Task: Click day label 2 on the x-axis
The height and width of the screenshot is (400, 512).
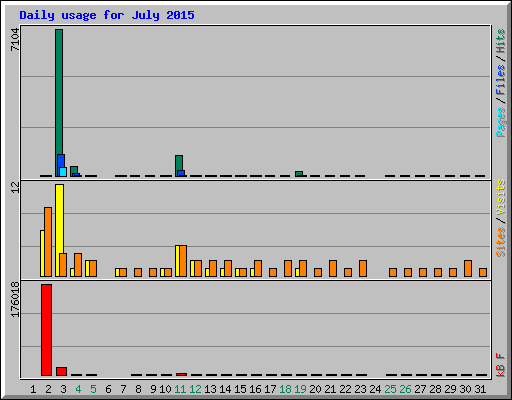Action: point(48,389)
